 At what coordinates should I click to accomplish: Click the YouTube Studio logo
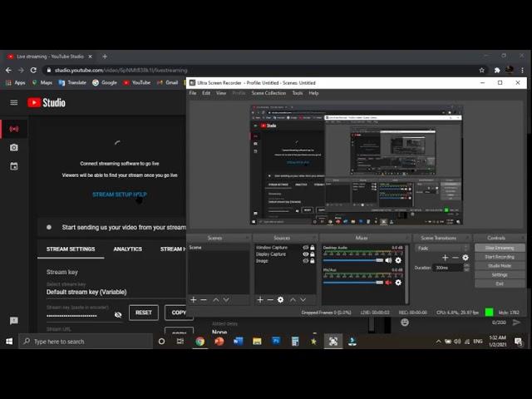coord(47,102)
